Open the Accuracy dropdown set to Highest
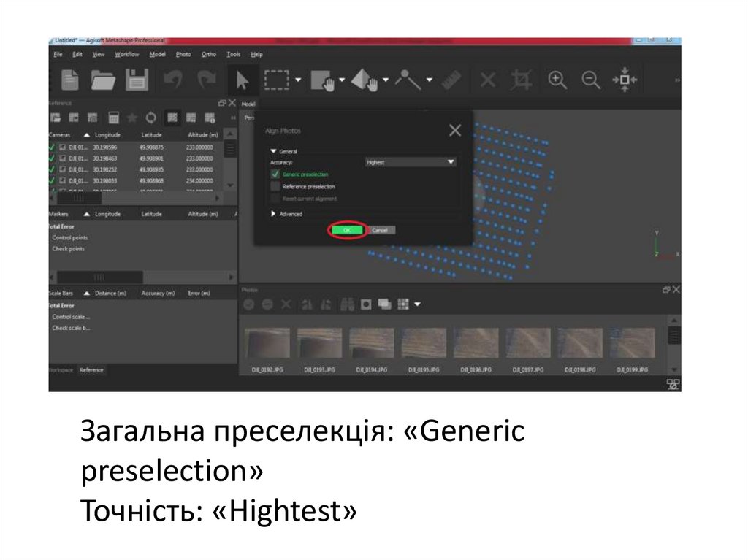The width and height of the screenshot is (748, 560). point(409,161)
